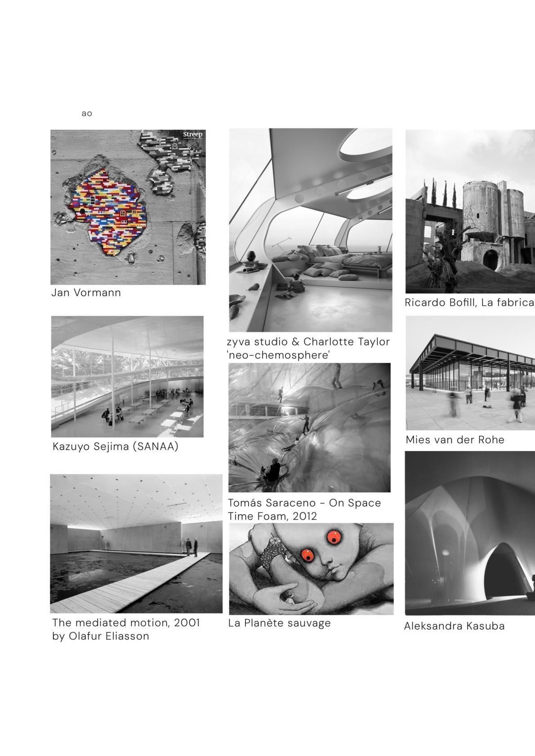Click the 'by Olafur Eliasson' caption line
535x756 pixels.
click(x=101, y=637)
